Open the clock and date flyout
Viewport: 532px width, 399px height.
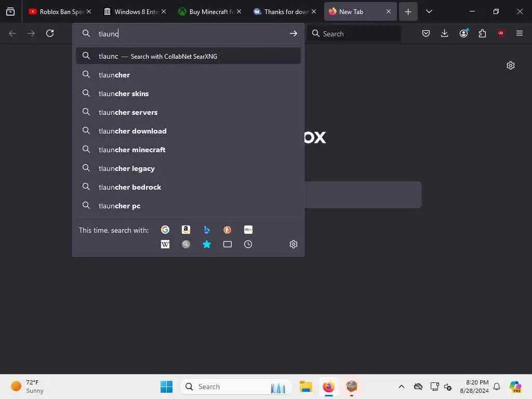coord(474,387)
